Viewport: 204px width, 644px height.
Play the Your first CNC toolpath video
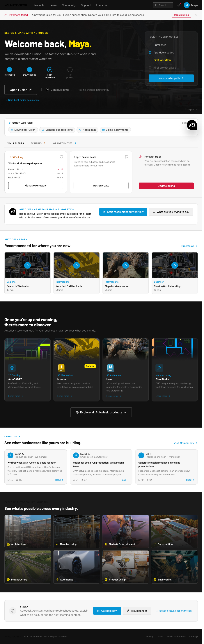(x=76, y=265)
